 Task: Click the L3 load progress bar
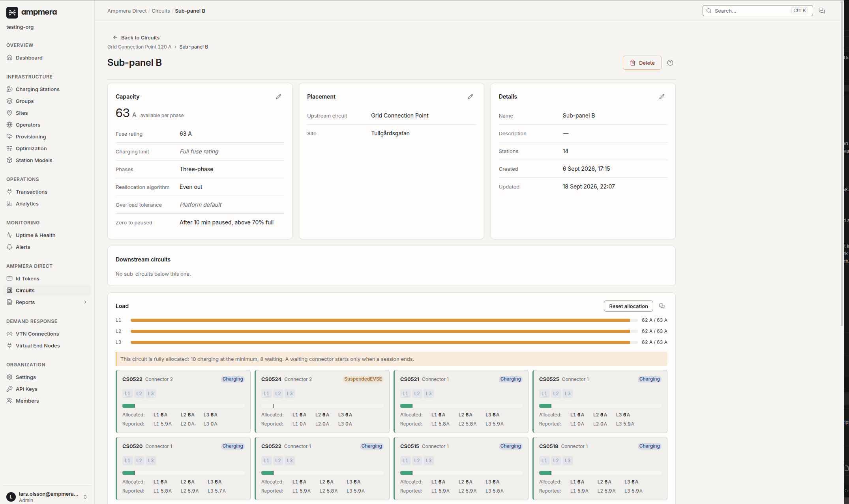[384, 342]
